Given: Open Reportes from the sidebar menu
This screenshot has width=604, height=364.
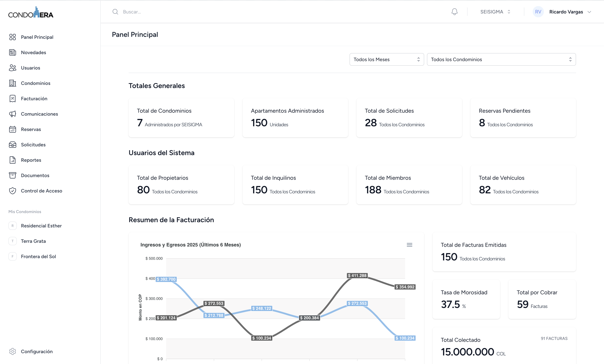Looking at the screenshot, I should coord(31,160).
